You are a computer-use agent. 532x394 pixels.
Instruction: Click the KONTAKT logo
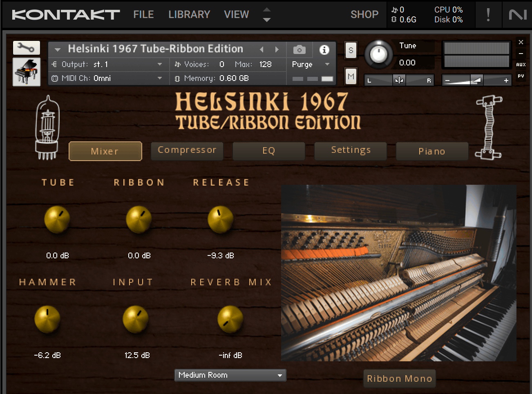pyautogui.click(x=66, y=15)
